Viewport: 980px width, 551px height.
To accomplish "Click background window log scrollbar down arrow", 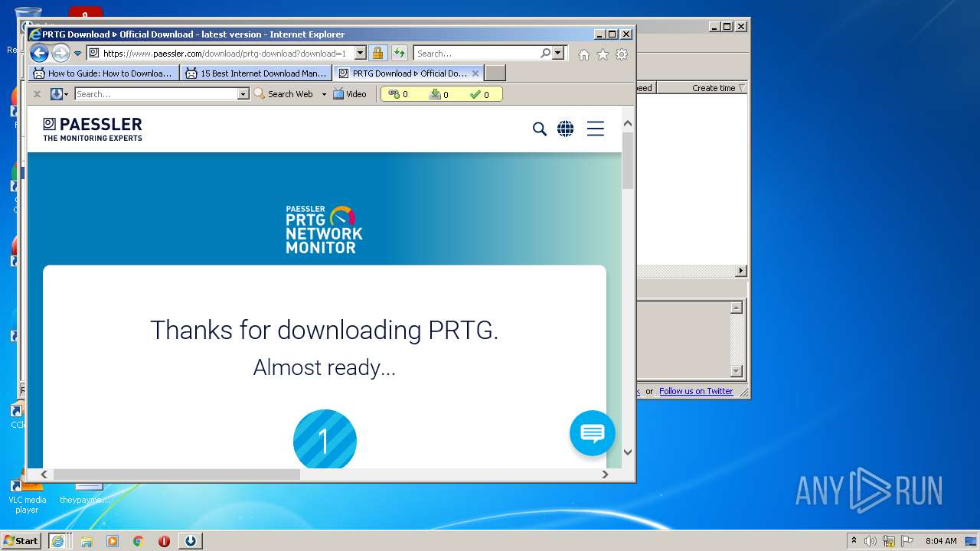I will click(x=737, y=371).
